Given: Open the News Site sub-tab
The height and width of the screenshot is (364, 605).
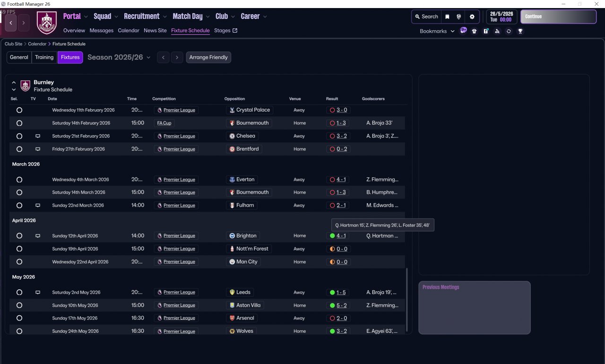Looking at the screenshot, I should click(x=155, y=31).
